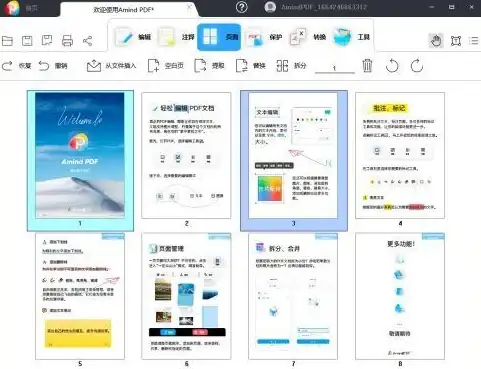Select page 6 thumbnail 页面管理
The height and width of the screenshot is (369, 481).
(186, 296)
